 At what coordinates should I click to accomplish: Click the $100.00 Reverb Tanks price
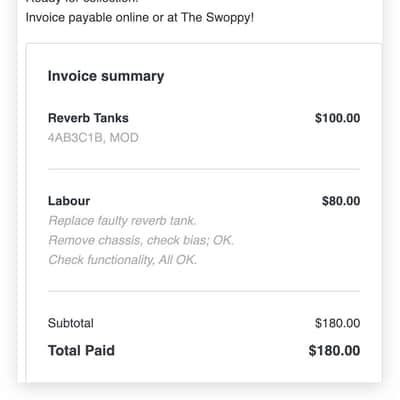click(337, 118)
